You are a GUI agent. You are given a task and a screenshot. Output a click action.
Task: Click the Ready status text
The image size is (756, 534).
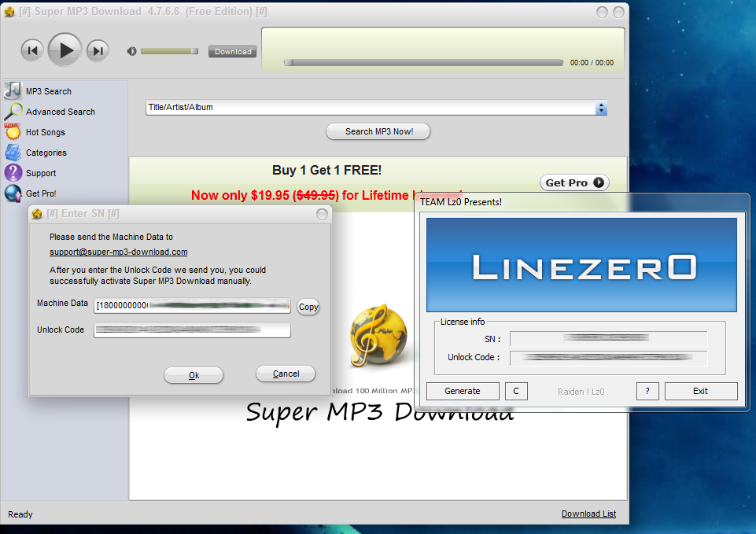point(20,514)
